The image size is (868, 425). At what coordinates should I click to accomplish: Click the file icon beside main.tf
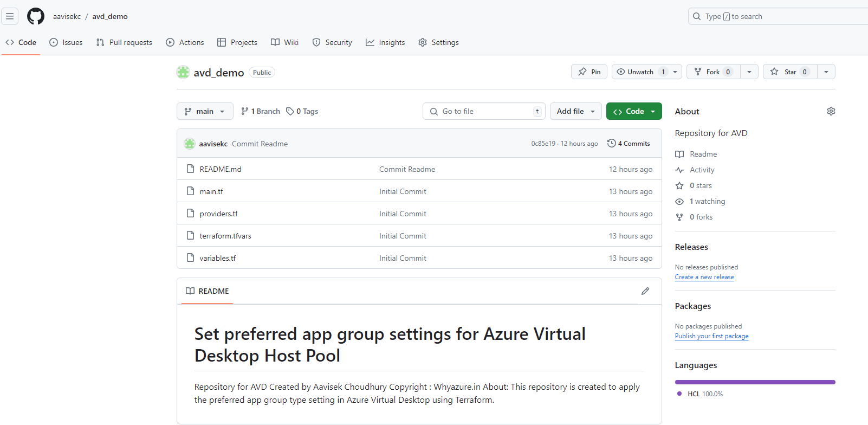pos(190,191)
